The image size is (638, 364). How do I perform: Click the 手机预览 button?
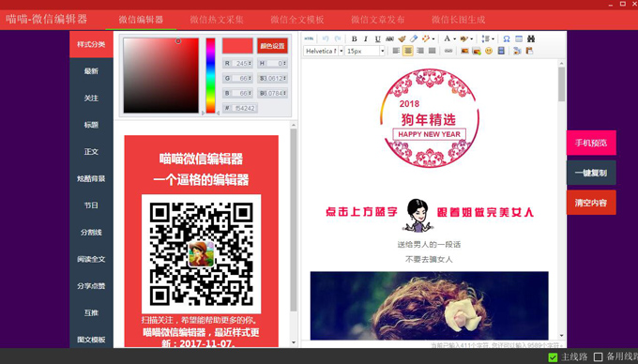[591, 143]
